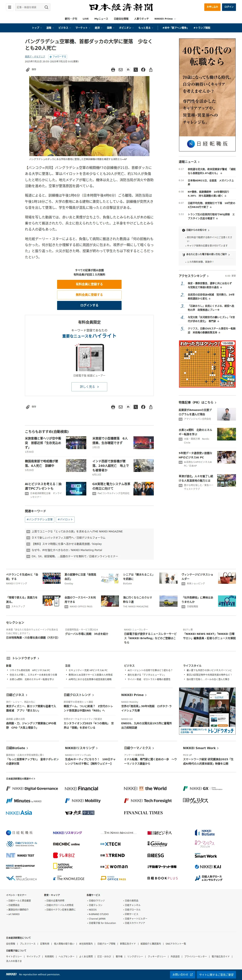Open the NIKKEI BizGate logo link

(x=205, y=832)
